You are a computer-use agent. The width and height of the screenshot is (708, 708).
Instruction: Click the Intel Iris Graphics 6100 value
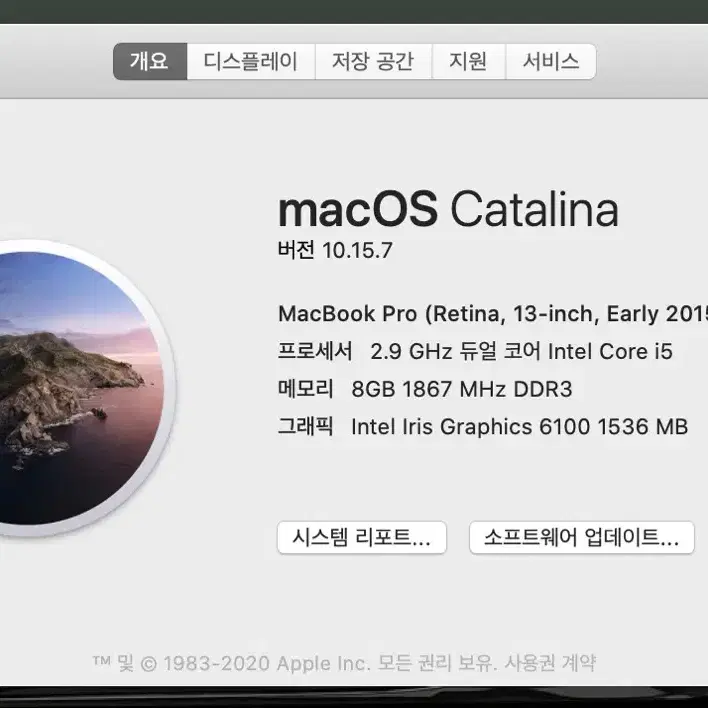click(x=519, y=426)
